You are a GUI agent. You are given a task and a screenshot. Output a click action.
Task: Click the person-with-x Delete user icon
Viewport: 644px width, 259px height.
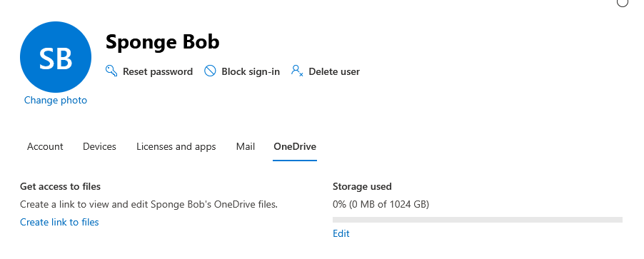(x=297, y=71)
